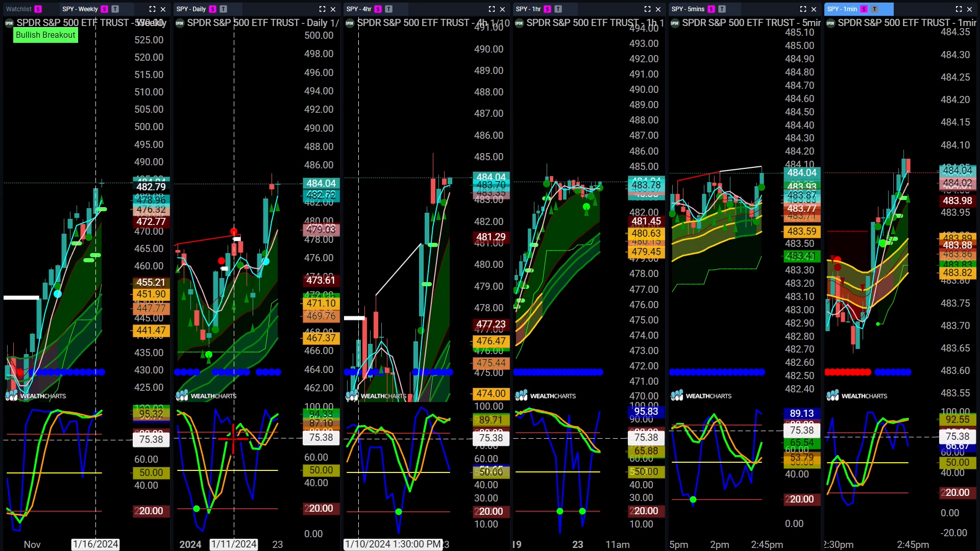Click the 481.29 price label on 4hr chart
The image size is (980, 551).
coord(491,237)
